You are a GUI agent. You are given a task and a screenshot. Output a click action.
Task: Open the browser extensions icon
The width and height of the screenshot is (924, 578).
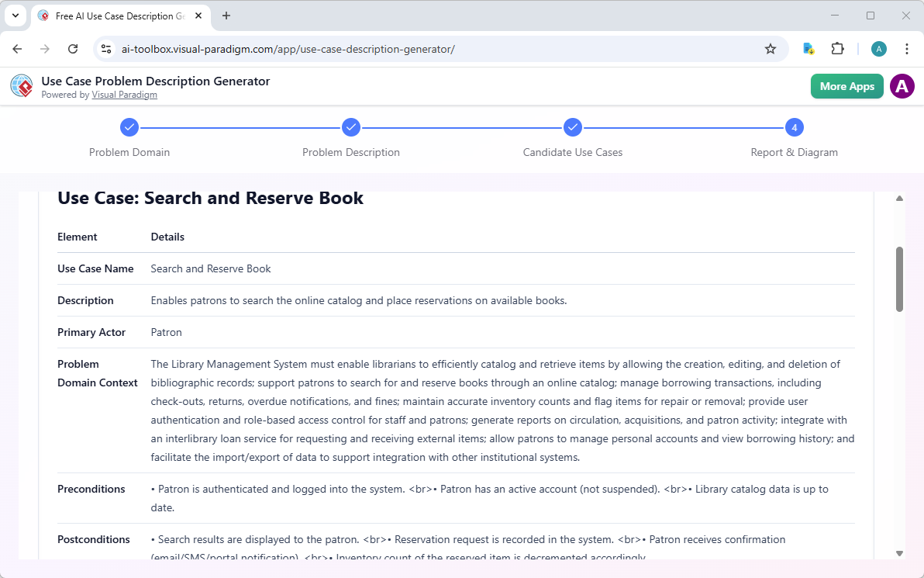tap(838, 48)
